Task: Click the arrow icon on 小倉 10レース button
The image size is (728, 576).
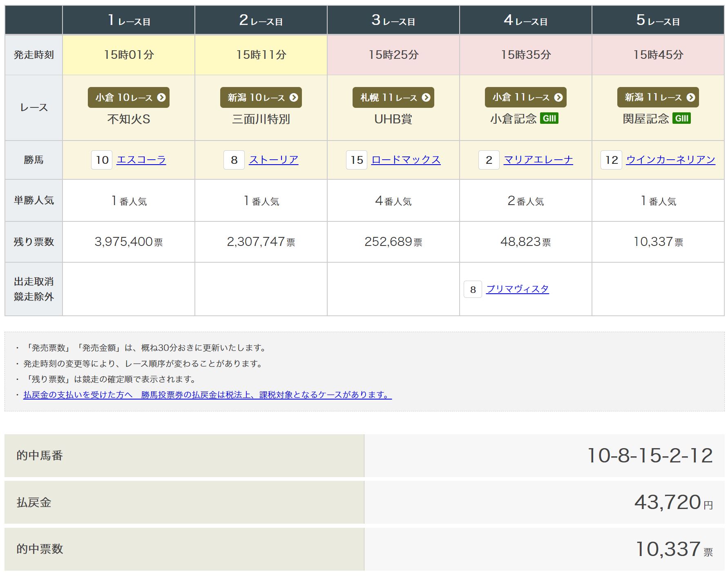Action: [161, 98]
